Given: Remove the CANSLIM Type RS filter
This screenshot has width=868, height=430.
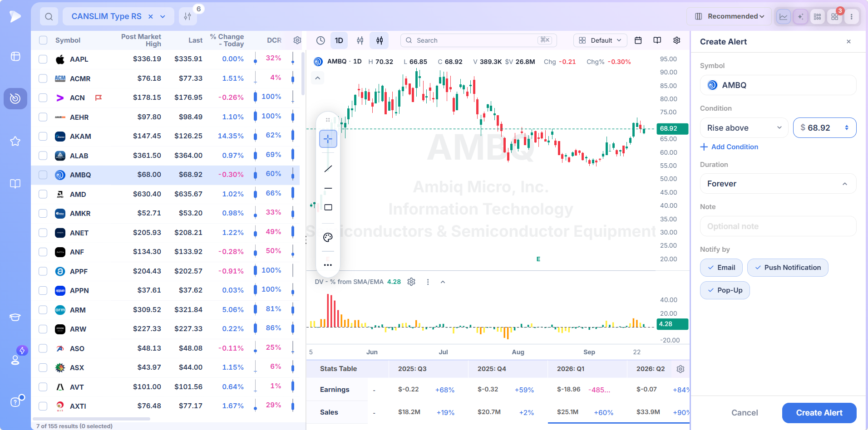Looking at the screenshot, I should (150, 16).
